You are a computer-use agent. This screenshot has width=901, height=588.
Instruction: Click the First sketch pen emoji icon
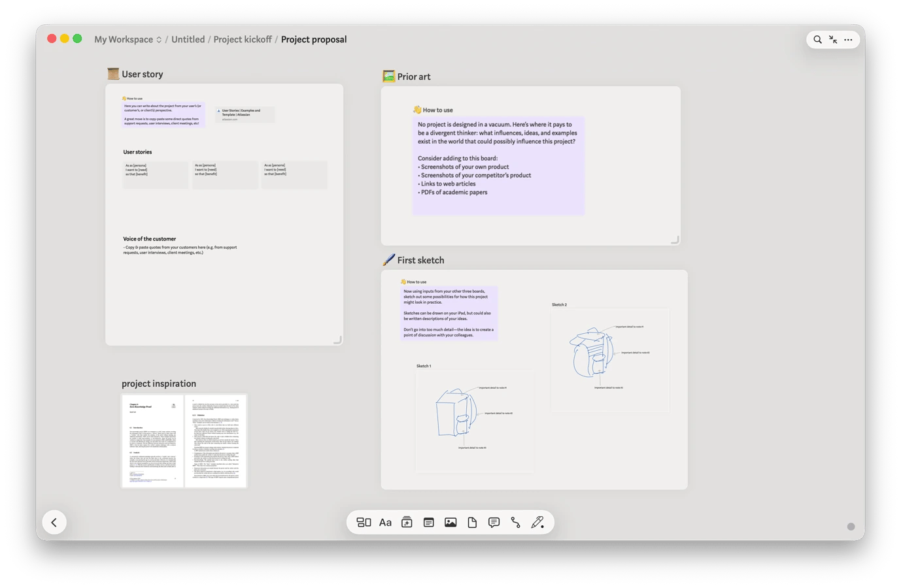pos(388,260)
